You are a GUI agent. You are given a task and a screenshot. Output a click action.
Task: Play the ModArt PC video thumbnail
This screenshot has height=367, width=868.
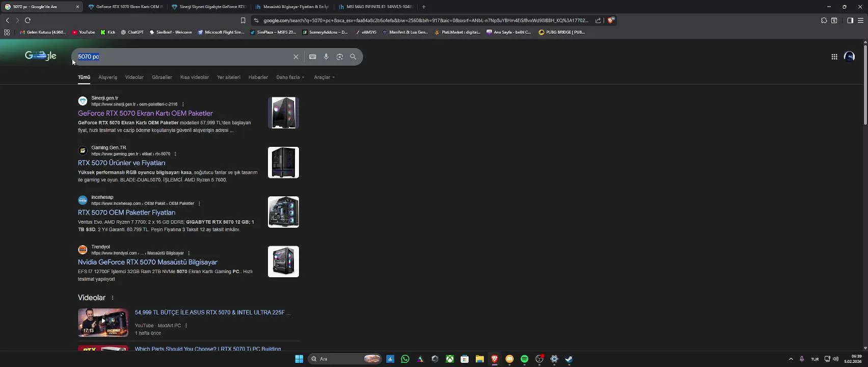(103, 322)
